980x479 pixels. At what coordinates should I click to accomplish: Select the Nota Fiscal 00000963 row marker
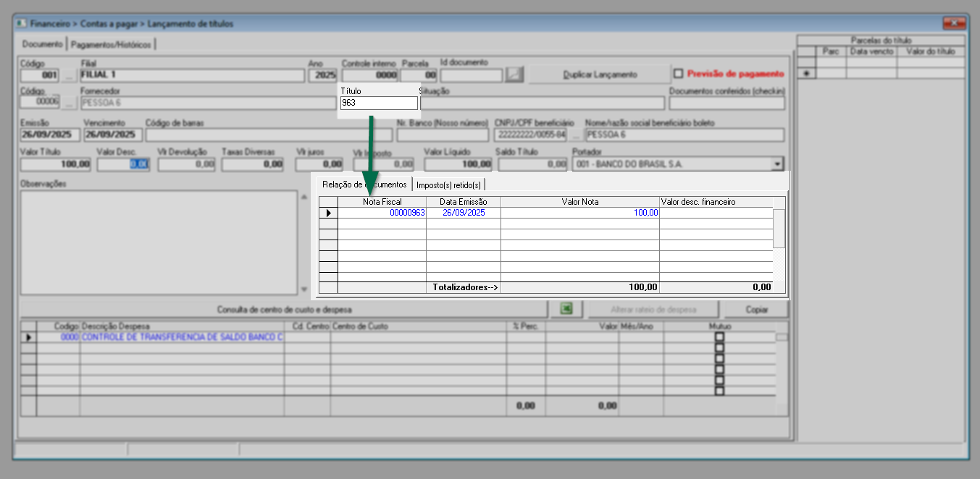pos(329,213)
